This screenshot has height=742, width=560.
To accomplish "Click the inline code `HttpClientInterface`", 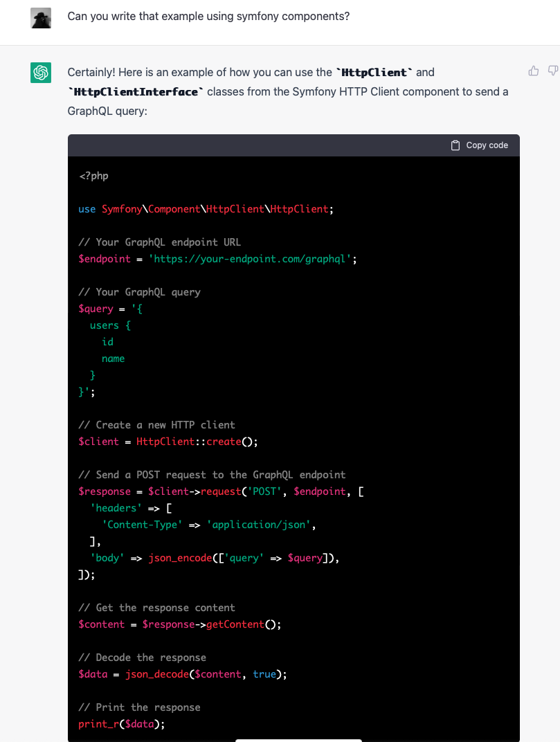I will [136, 92].
